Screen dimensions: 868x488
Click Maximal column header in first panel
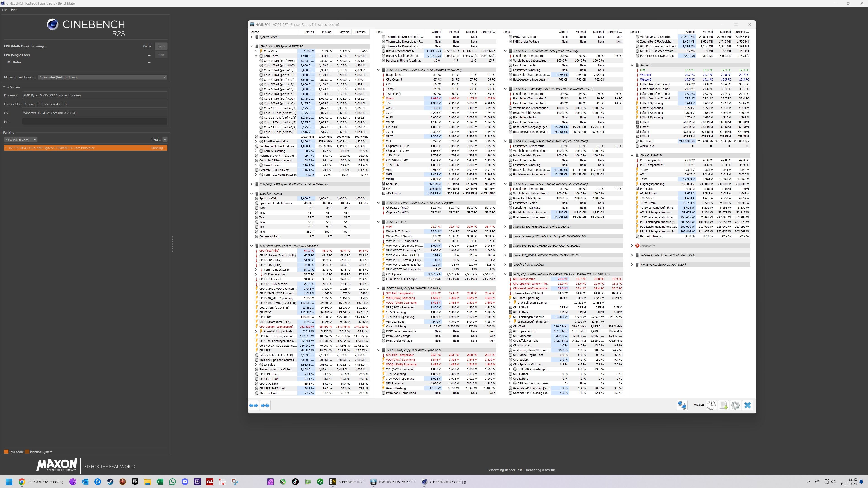[342, 32]
